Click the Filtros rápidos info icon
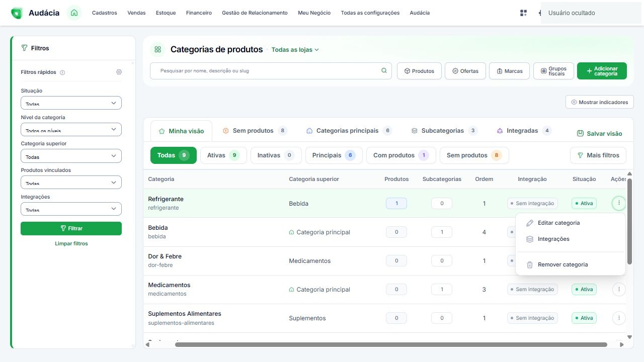Viewport: 644px width, 362px height. [62, 72]
